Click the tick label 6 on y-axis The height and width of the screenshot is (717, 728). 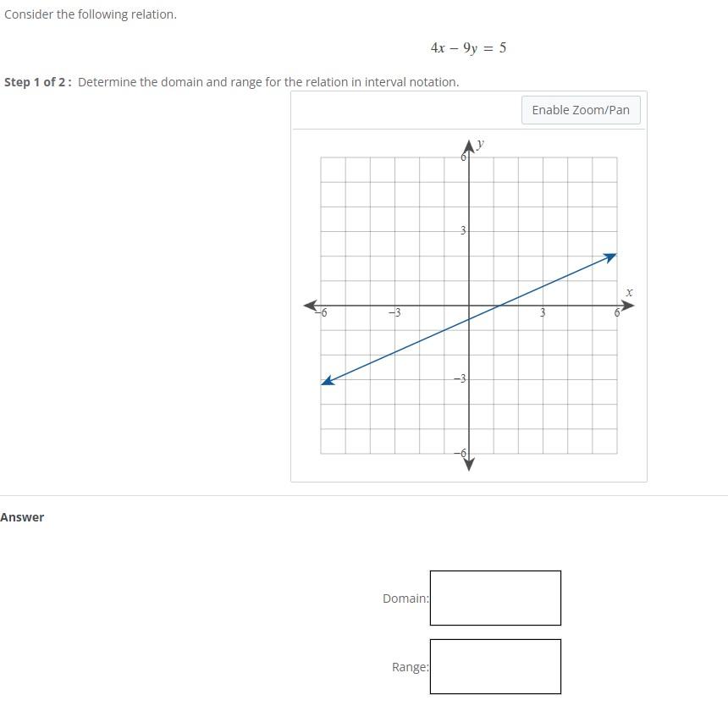(x=462, y=156)
